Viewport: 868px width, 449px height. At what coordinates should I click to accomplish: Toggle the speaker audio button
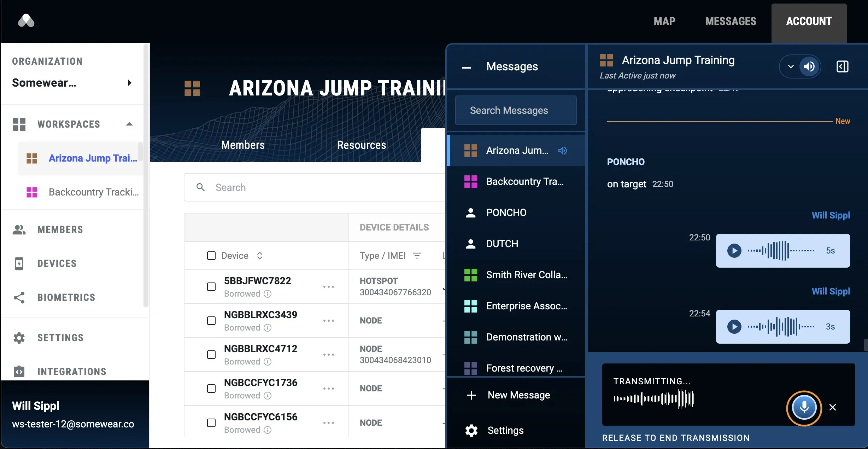[809, 66]
